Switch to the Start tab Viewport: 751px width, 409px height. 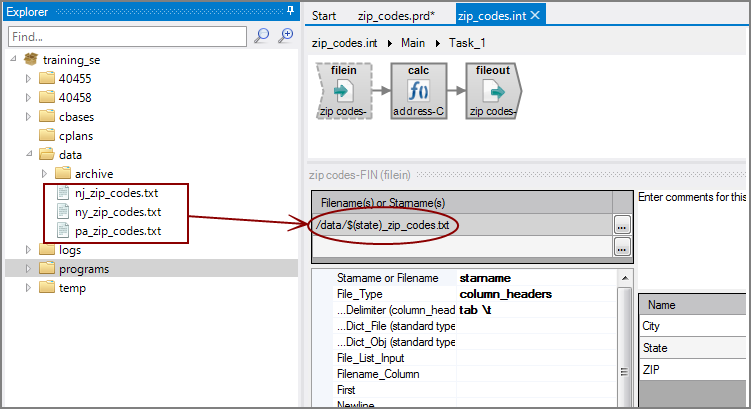coord(324,16)
